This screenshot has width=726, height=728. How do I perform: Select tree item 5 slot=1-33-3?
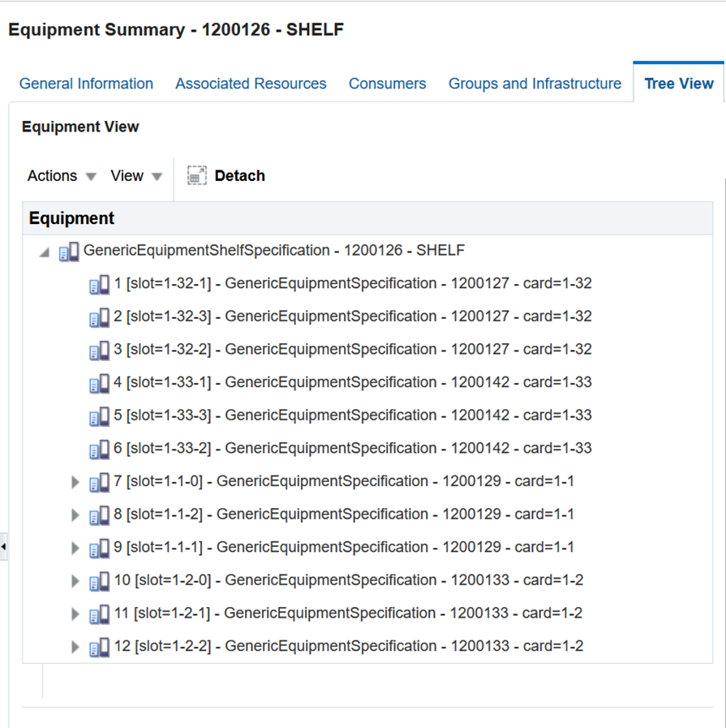click(x=353, y=415)
